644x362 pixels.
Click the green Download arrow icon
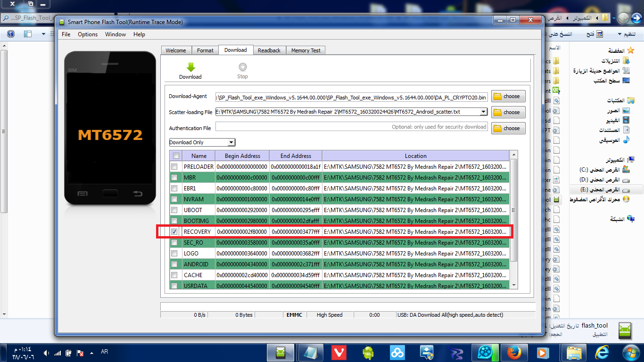190,67
